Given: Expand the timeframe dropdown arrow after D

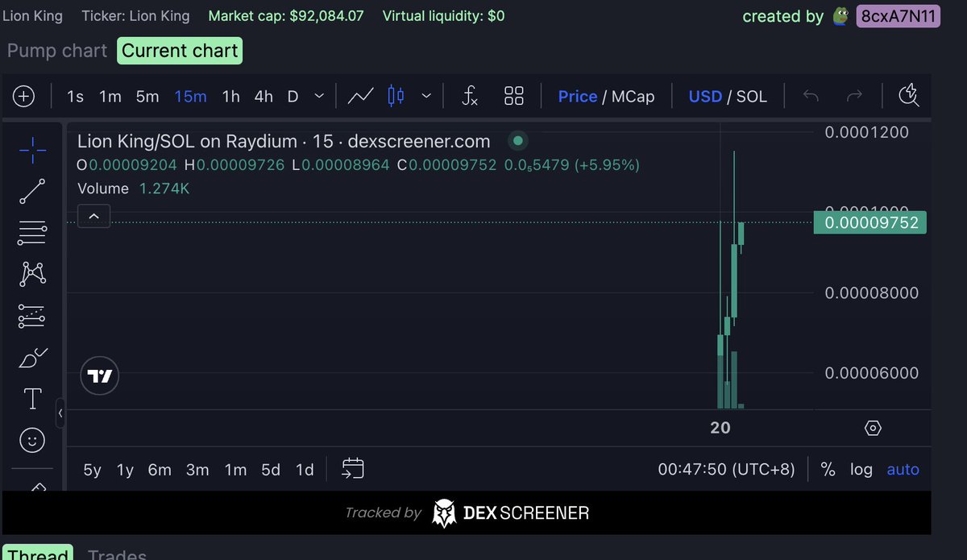Looking at the screenshot, I should coord(319,97).
